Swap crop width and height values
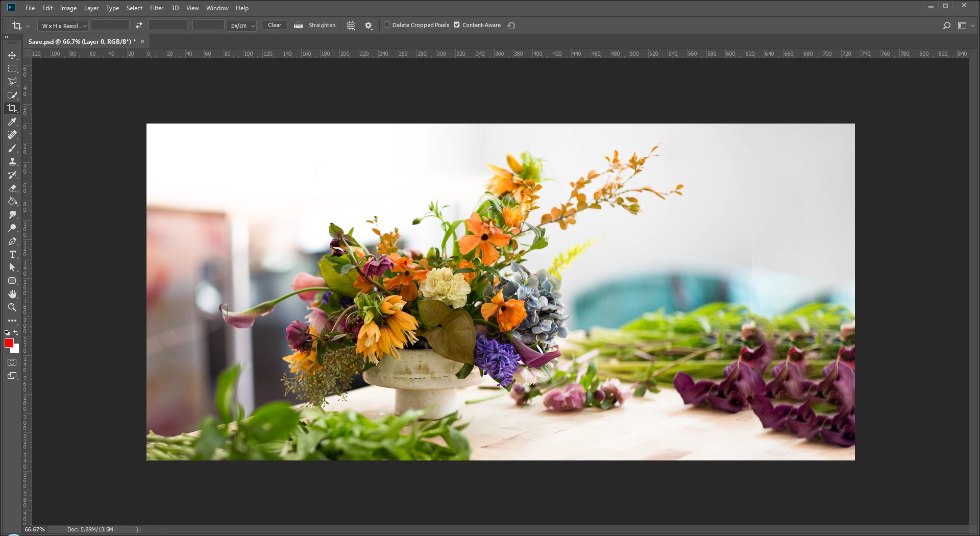Viewport: 980px width, 536px height. (x=139, y=25)
